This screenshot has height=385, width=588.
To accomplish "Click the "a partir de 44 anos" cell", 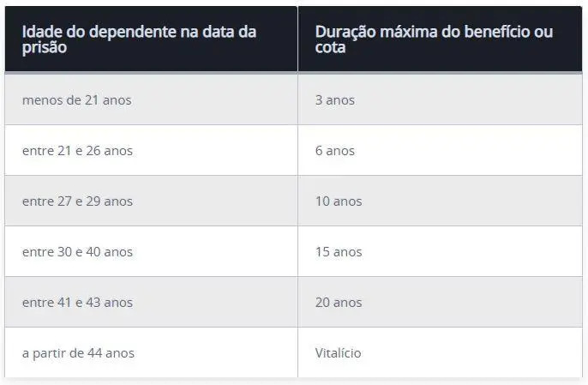I will pos(78,353).
